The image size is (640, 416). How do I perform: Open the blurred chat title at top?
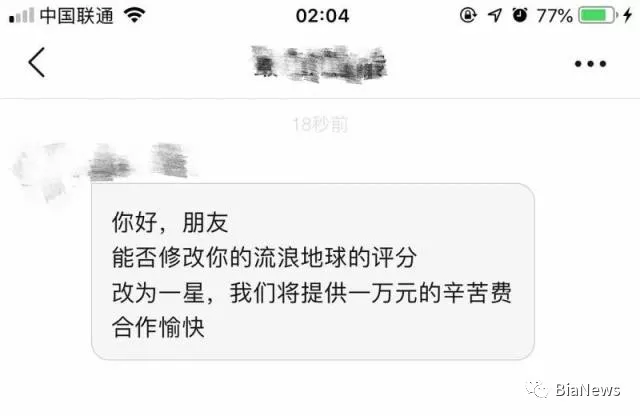tap(319, 64)
